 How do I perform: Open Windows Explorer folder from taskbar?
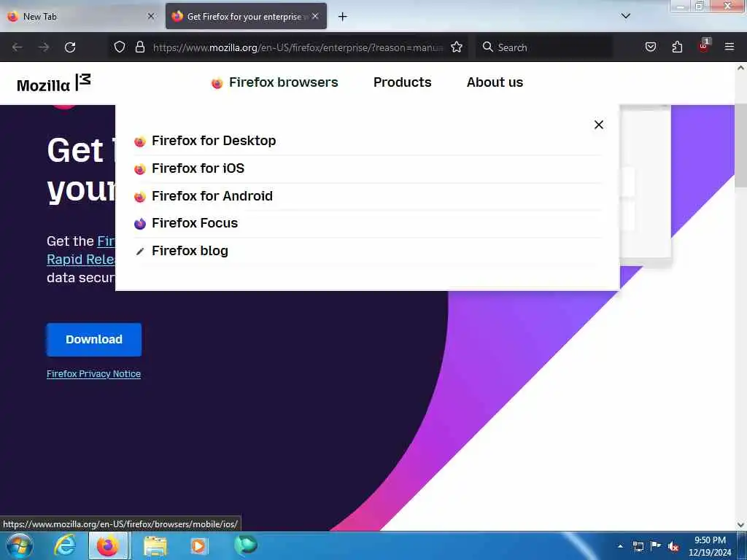(x=155, y=545)
